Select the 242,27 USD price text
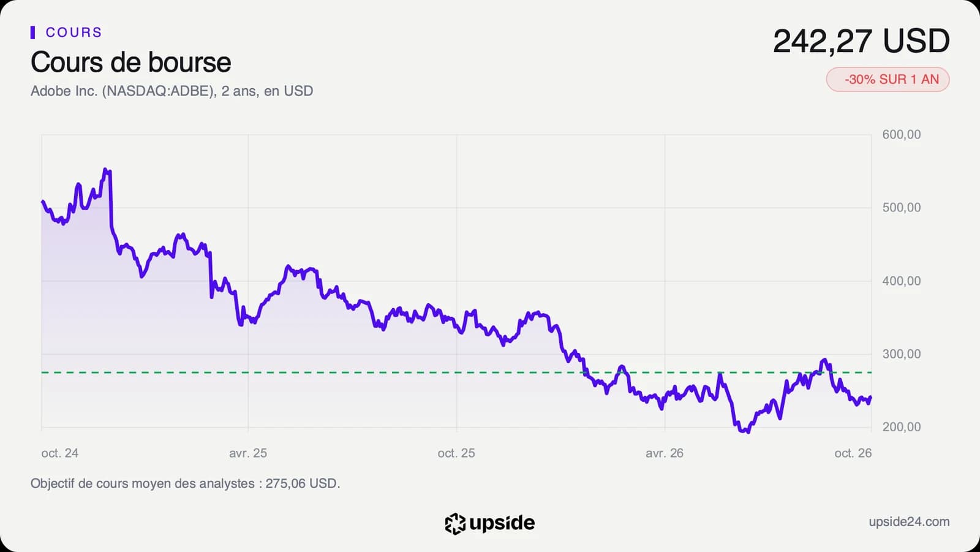980x552 pixels. pos(861,42)
